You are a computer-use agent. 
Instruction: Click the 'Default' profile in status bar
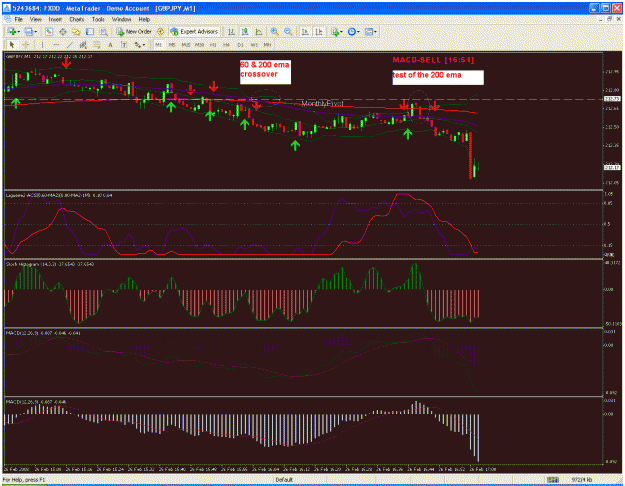click(x=284, y=480)
